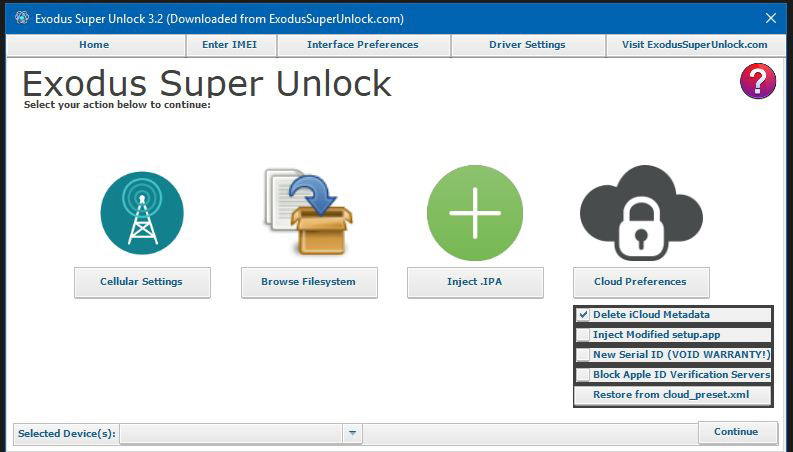Image resolution: width=793 pixels, height=452 pixels.
Task: Click the 'Selected Device(s):' label
Action: [x=67, y=434]
